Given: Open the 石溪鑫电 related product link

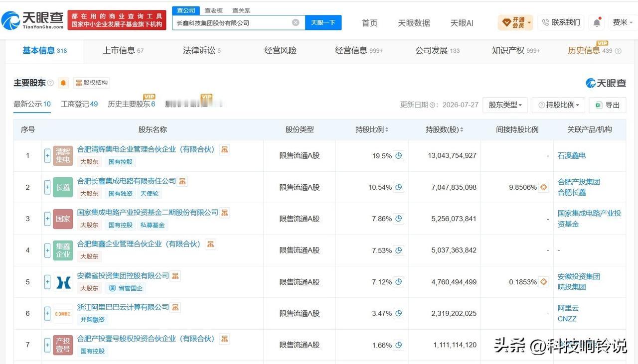Looking at the screenshot, I should 572,155.
